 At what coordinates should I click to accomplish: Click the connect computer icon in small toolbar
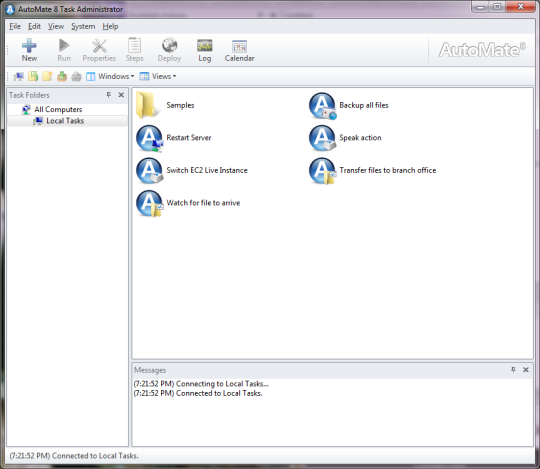19,76
